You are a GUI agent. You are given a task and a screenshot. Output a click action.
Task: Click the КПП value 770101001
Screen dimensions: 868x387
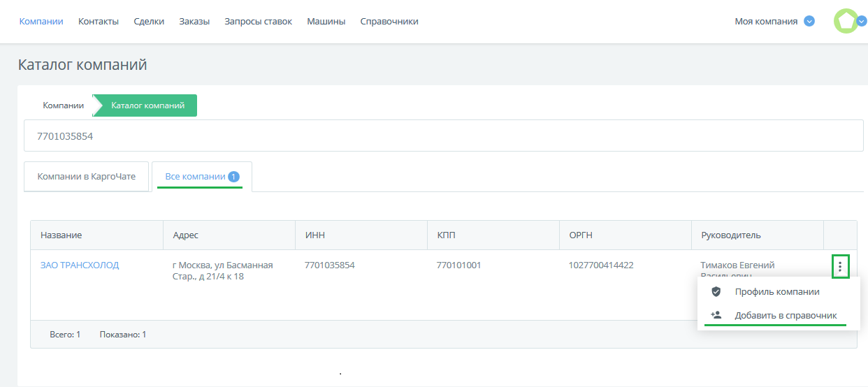coord(458,265)
